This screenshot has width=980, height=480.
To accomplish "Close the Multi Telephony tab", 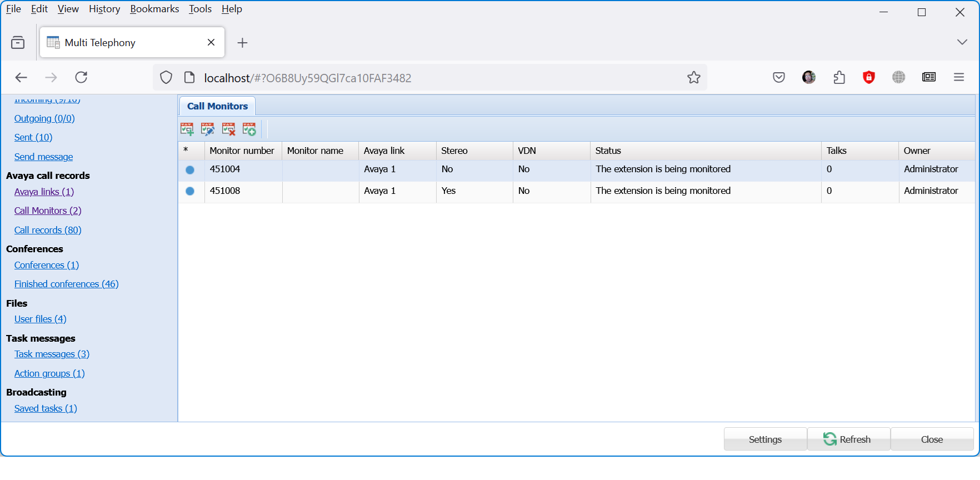I will pos(211,42).
